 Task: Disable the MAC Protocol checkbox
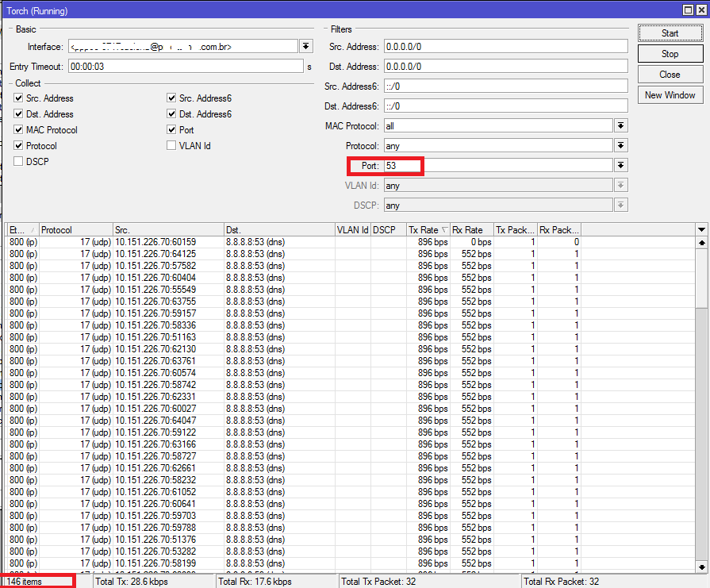(19, 130)
